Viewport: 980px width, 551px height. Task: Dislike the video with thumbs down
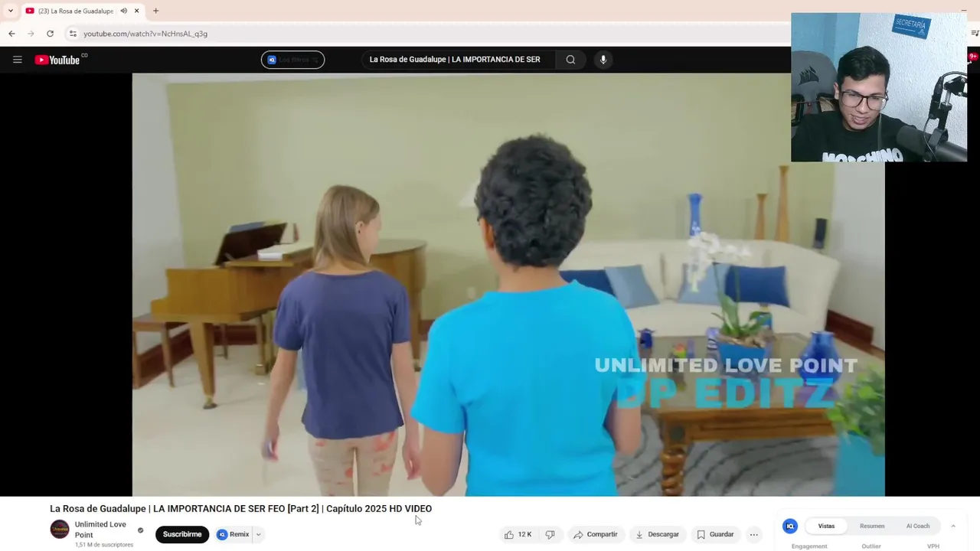[550, 534]
